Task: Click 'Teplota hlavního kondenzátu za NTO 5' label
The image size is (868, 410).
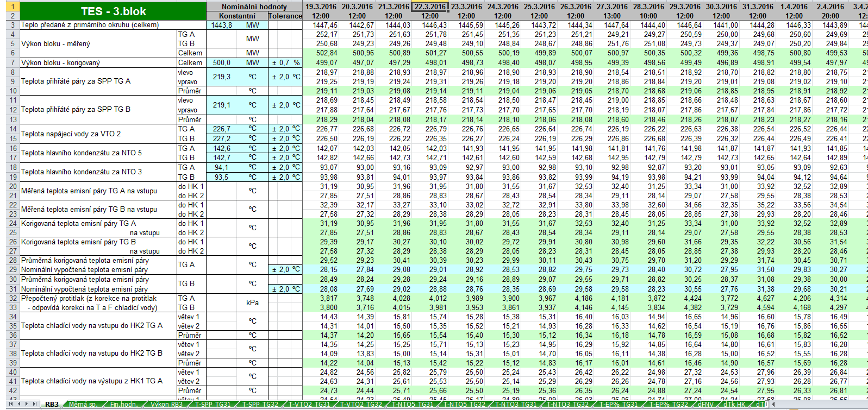Action: point(81,153)
